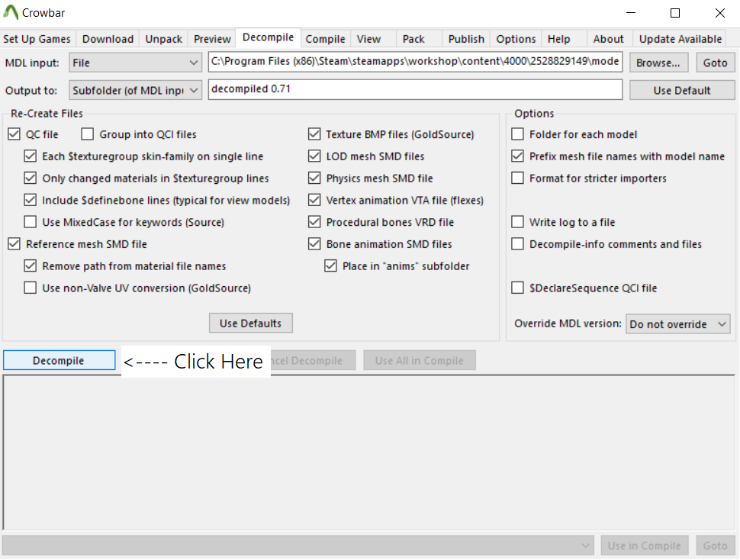This screenshot has height=560, width=740.
Task: Open the Unpack tab
Action: pyautogui.click(x=163, y=39)
